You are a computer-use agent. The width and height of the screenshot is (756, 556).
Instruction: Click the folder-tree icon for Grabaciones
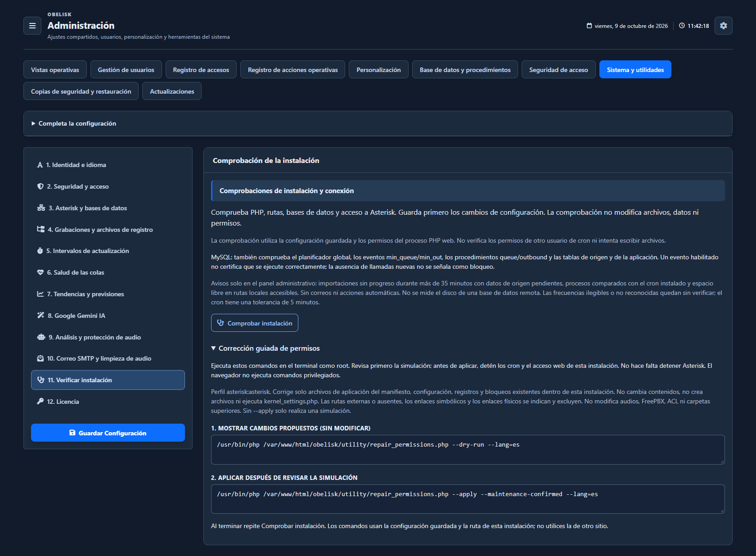pos(41,230)
